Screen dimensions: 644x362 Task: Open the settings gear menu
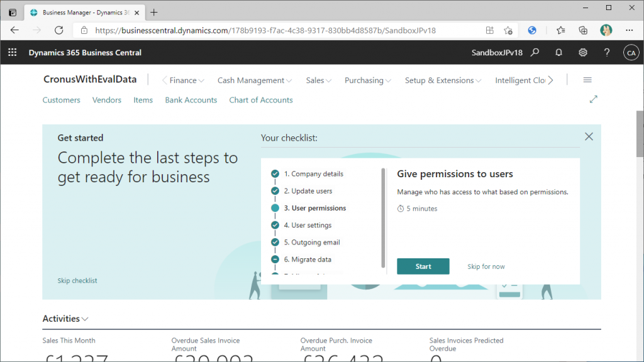click(583, 53)
